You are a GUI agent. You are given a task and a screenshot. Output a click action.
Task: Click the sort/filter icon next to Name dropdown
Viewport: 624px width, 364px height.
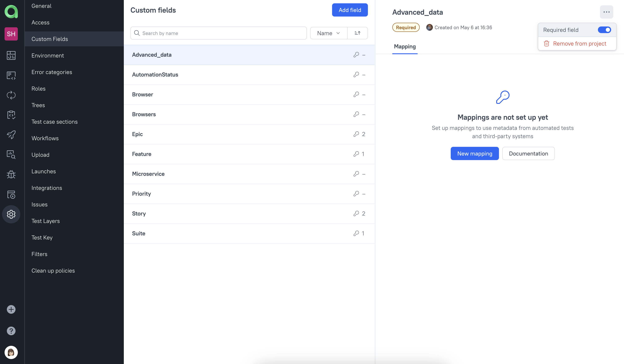point(357,33)
